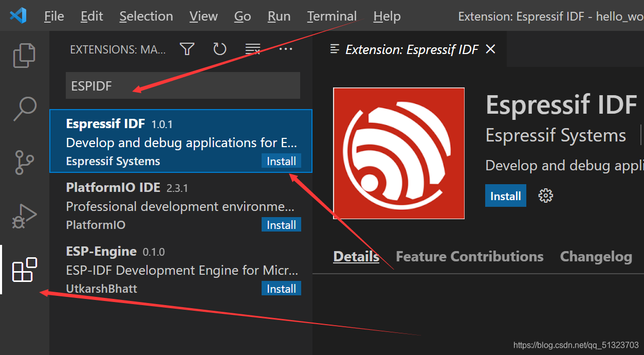Switch to the Details tab
This screenshot has width=644, height=355.
tap(356, 256)
